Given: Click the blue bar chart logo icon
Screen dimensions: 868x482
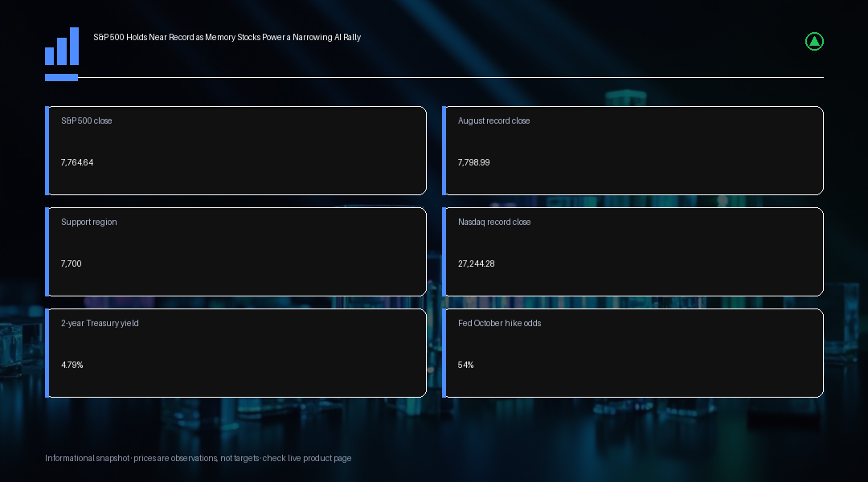Looking at the screenshot, I should [61, 47].
